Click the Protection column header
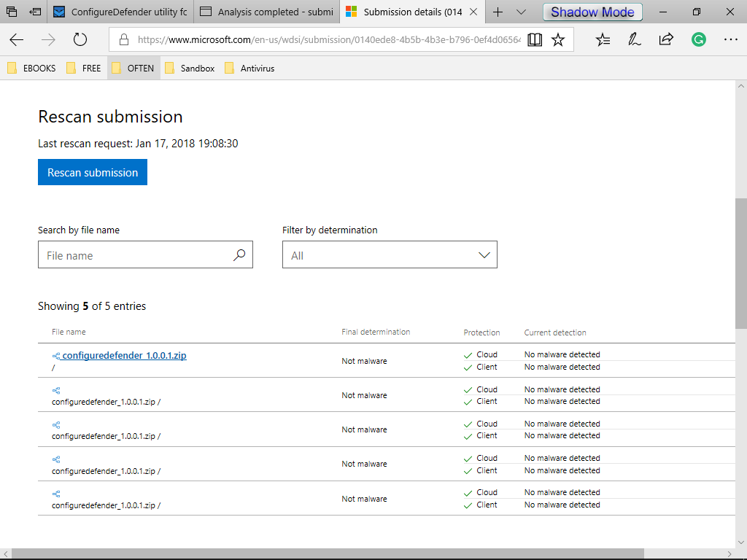747x560 pixels. click(x=481, y=332)
